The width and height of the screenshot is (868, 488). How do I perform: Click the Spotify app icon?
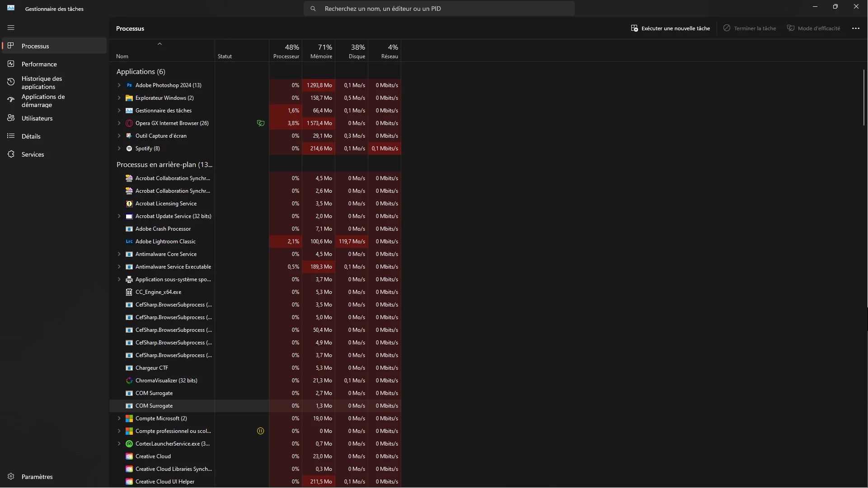pos(129,149)
